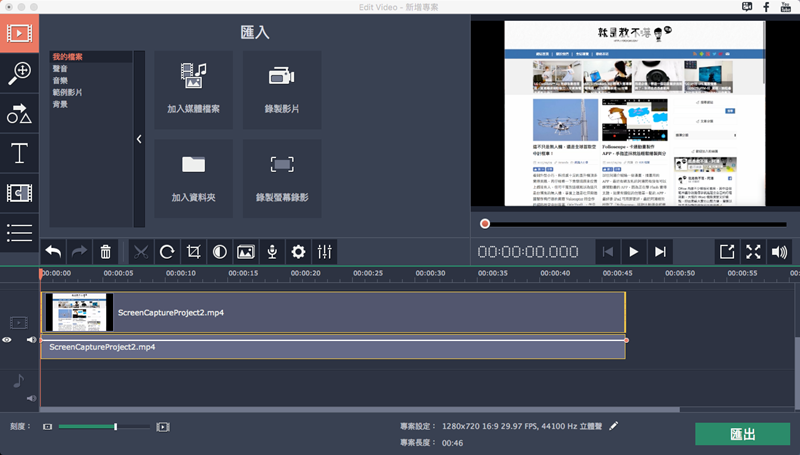The width and height of the screenshot is (800, 455).
Task: Mute the video track speaker icon
Action: (31, 340)
